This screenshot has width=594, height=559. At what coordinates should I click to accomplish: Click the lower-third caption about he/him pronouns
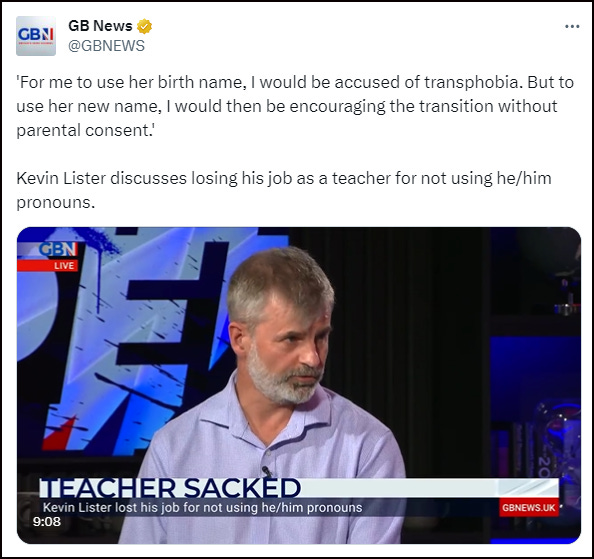click(202, 507)
